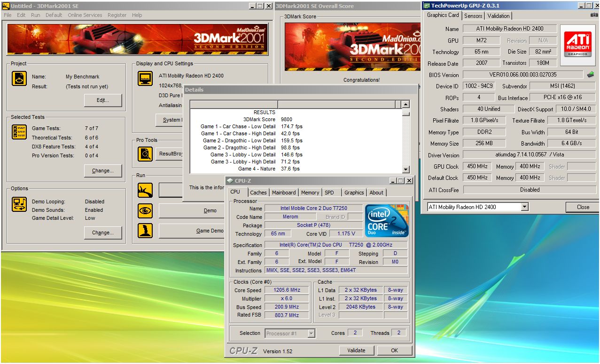The height and width of the screenshot is (364, 600).
Task: Click the Run benchmark icon
Action: click(145, 190)
